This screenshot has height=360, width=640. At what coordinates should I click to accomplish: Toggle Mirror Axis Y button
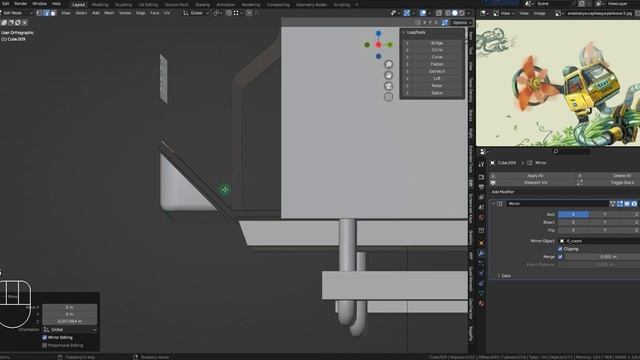(x=604, y=214)
